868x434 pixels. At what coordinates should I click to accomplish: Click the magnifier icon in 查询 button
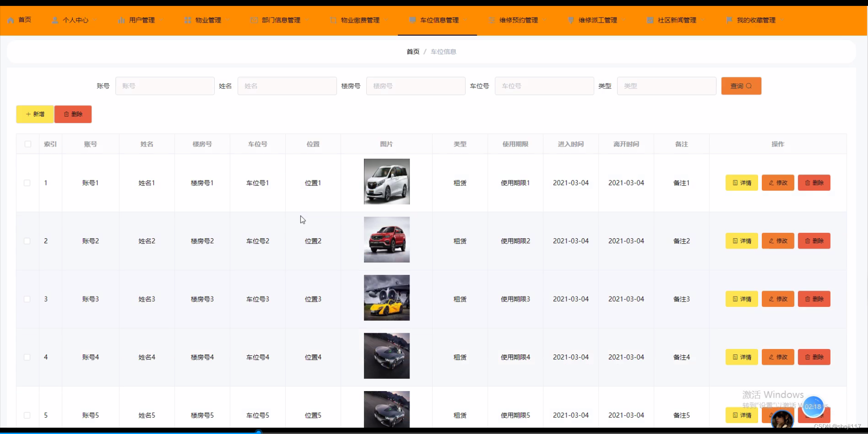click(750, 86)
